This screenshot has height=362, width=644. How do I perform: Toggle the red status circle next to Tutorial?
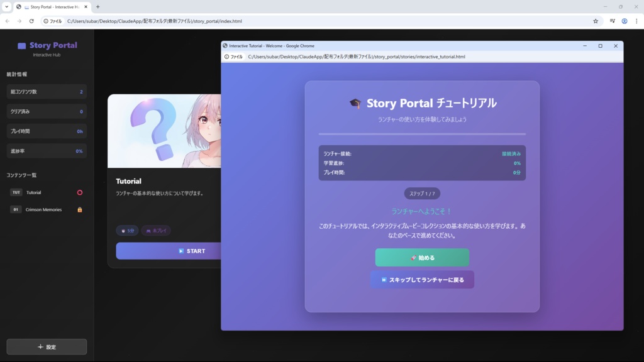click(x=80, y=192)
